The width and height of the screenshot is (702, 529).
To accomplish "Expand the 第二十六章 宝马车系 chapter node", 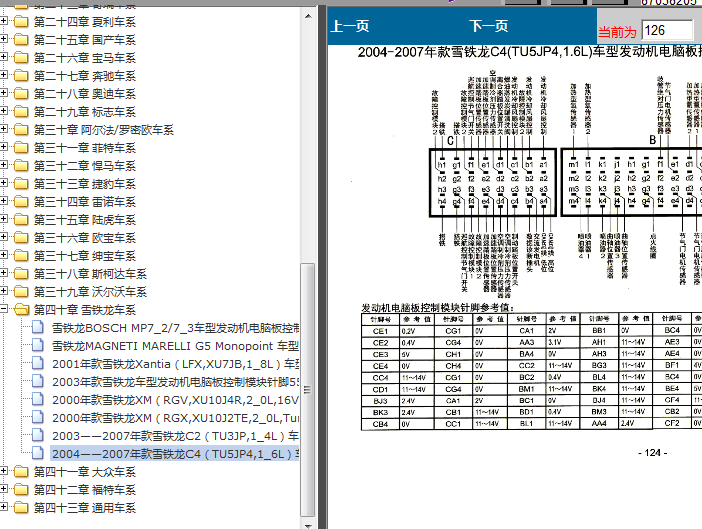I will [4, 57].
